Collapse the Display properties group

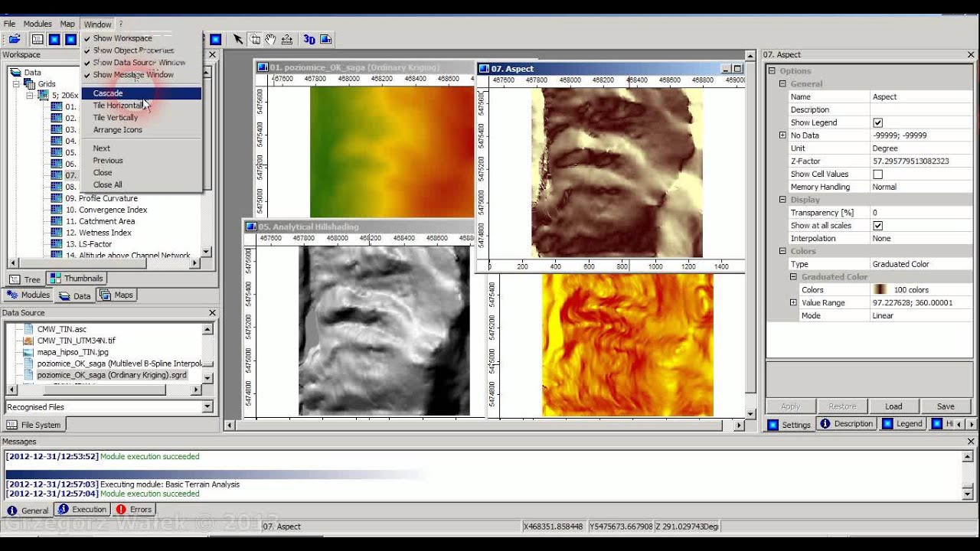click(782, 200)
